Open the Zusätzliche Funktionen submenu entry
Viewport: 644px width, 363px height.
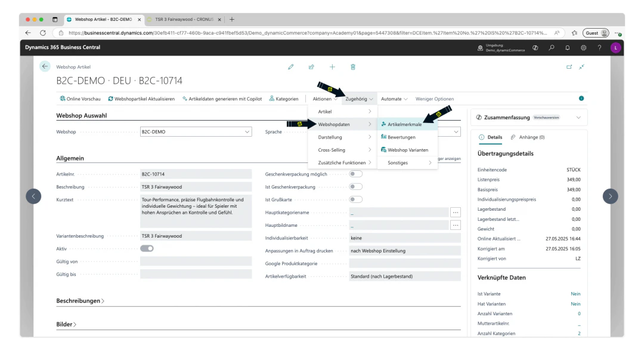[x=343, y=163]
